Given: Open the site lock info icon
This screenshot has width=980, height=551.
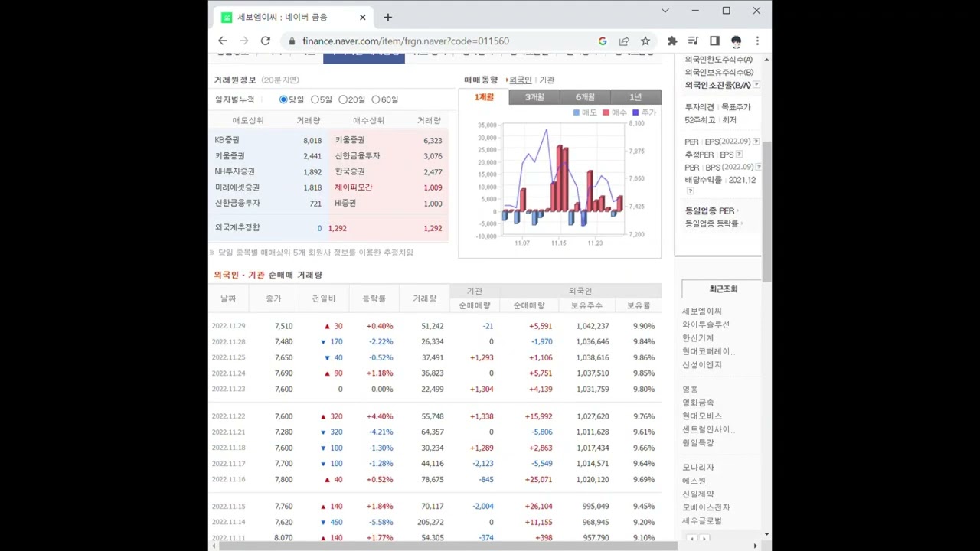Looking at the screenshot, I should click(292, 41).
